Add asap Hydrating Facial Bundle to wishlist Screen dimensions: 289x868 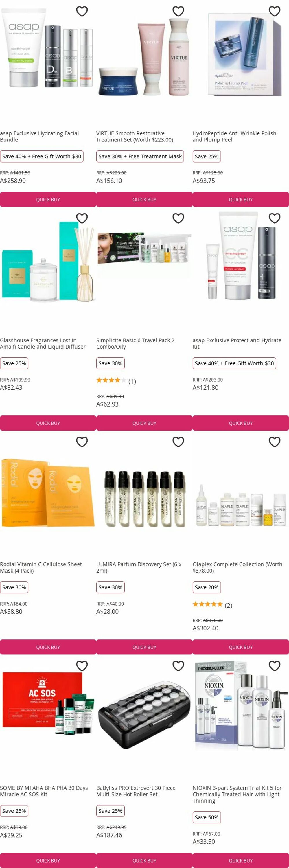click(x=82, y=12)
